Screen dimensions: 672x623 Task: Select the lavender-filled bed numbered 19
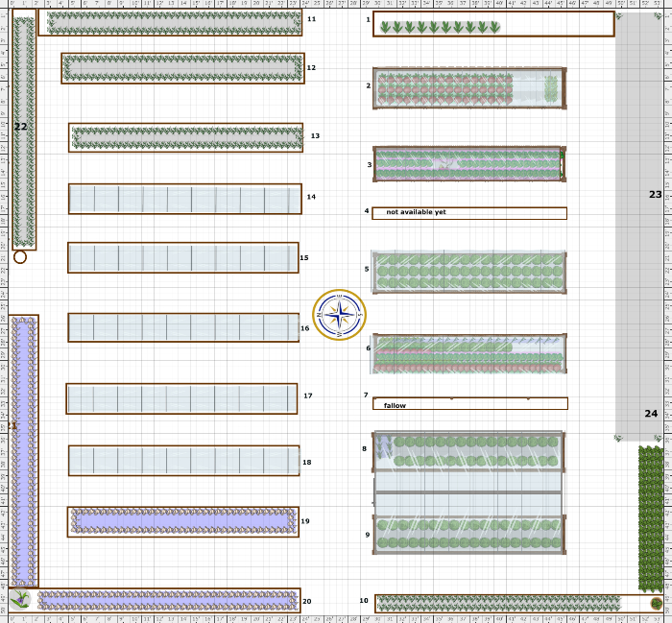(182, 521)
